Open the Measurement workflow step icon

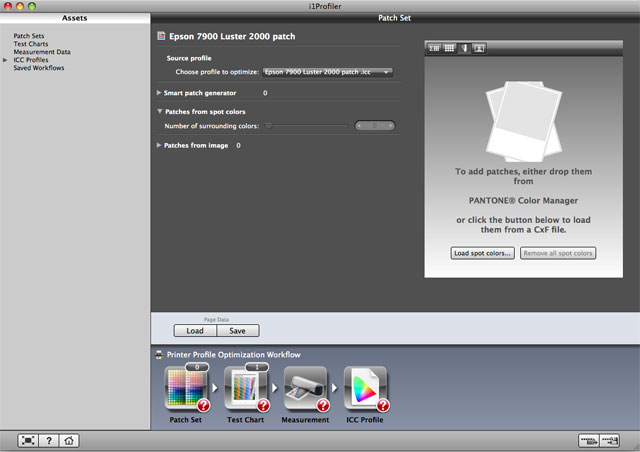coord(306,388)
